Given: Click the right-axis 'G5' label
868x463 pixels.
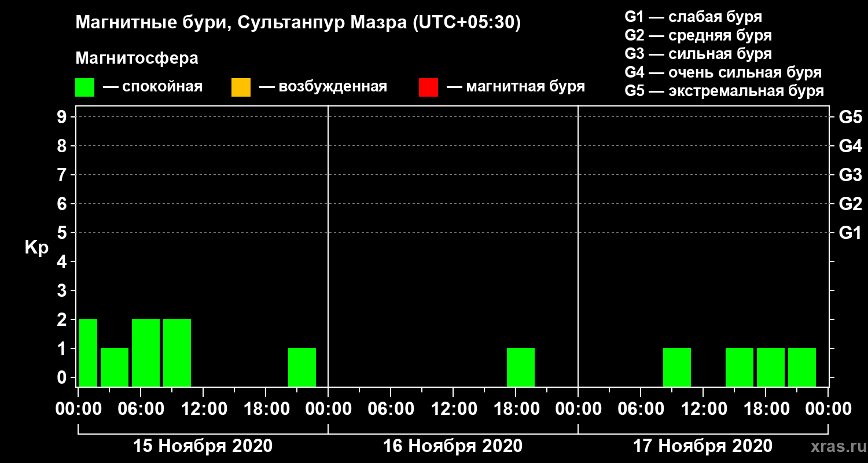Looking at the screenshot, I should coord(850,117).
